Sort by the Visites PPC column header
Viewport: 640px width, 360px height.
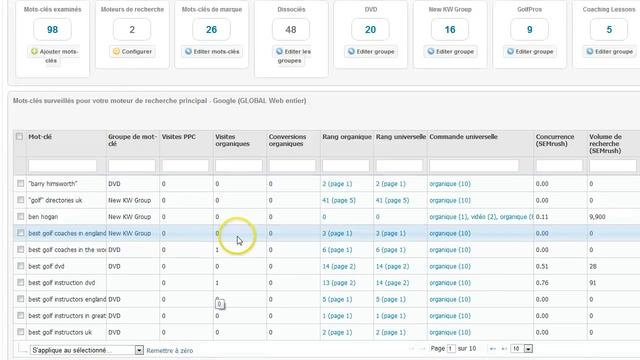179,137
